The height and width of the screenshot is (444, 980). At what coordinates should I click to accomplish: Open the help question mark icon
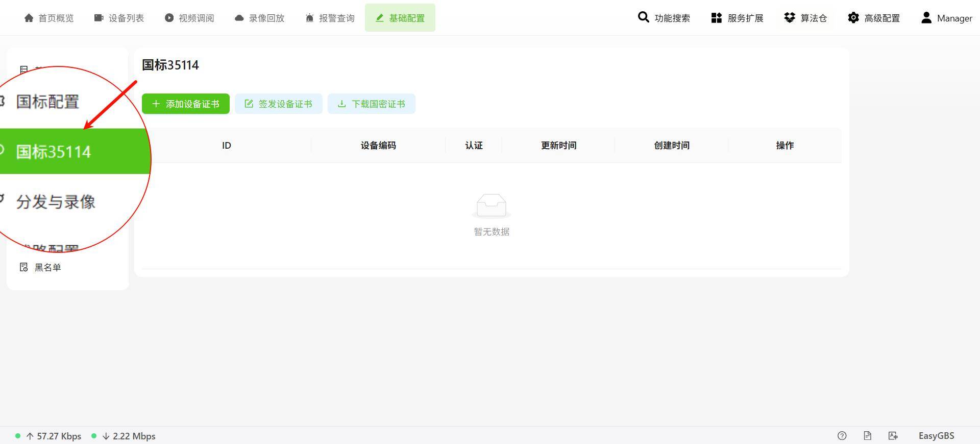click(x=842, y=436)
